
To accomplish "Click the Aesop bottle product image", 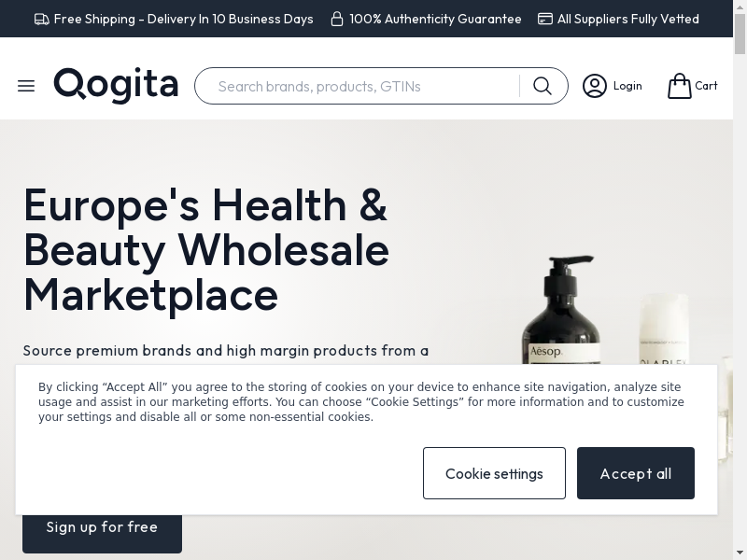I will (561, 311).
